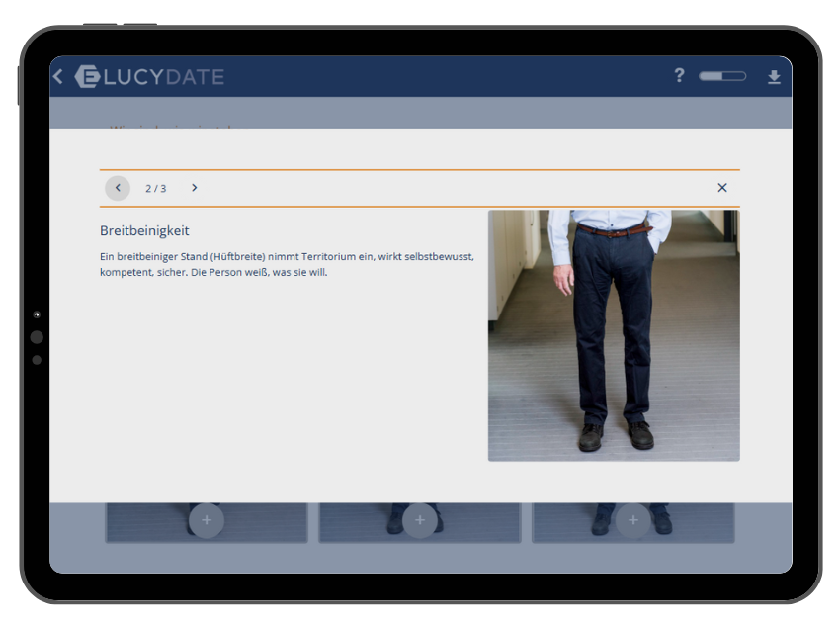Select the right dimmed card behind the popup

pos(692,524)
